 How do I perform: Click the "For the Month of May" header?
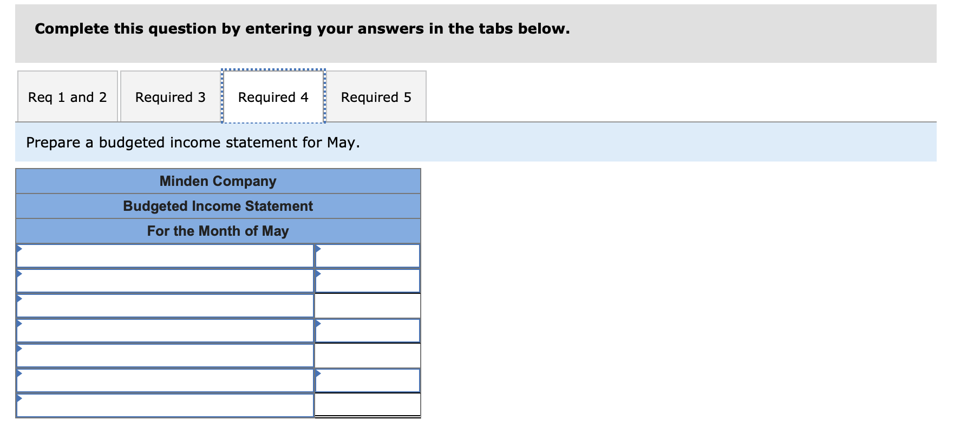coord(218,230)
